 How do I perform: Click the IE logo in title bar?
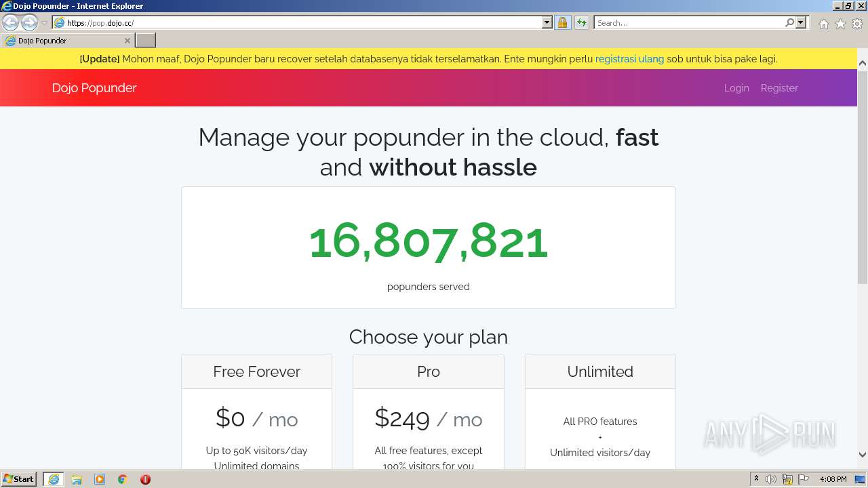(x=7, y=6)
